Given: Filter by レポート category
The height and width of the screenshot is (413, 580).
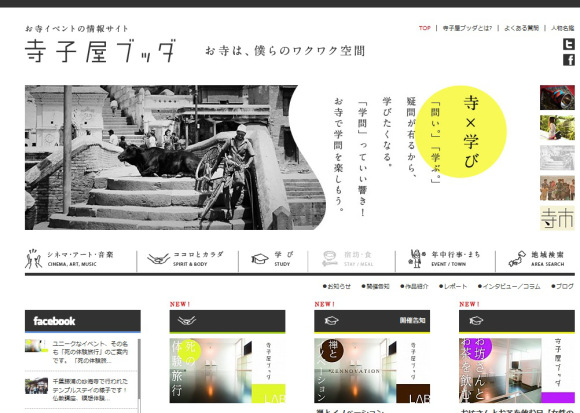Looking at the screenshot, I should [x=453, y=286].
